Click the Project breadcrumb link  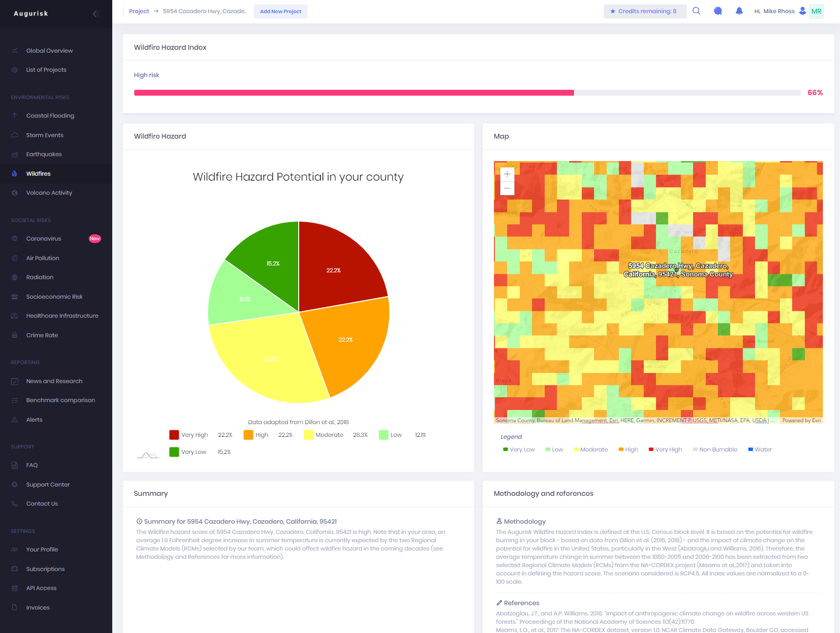[x=139, y=11]
